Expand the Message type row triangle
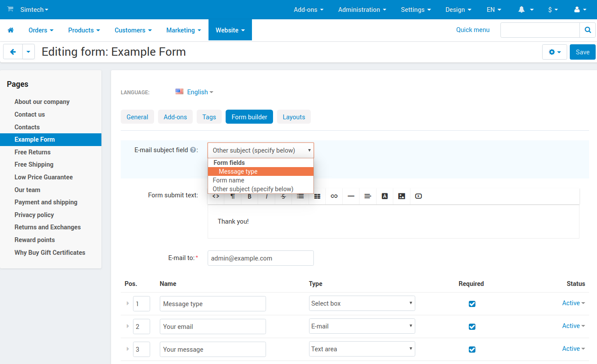This screenshot has height=364, width=597. click(128, 303)
